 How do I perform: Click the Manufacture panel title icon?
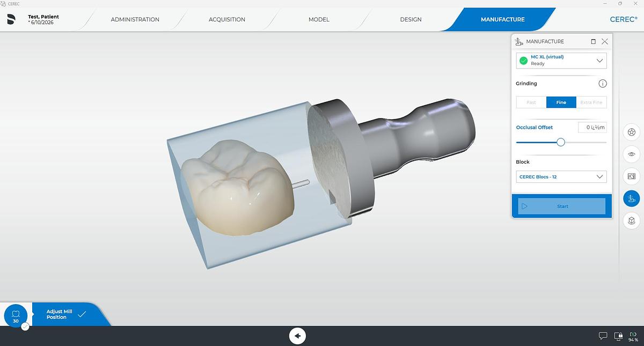(519, 41)
